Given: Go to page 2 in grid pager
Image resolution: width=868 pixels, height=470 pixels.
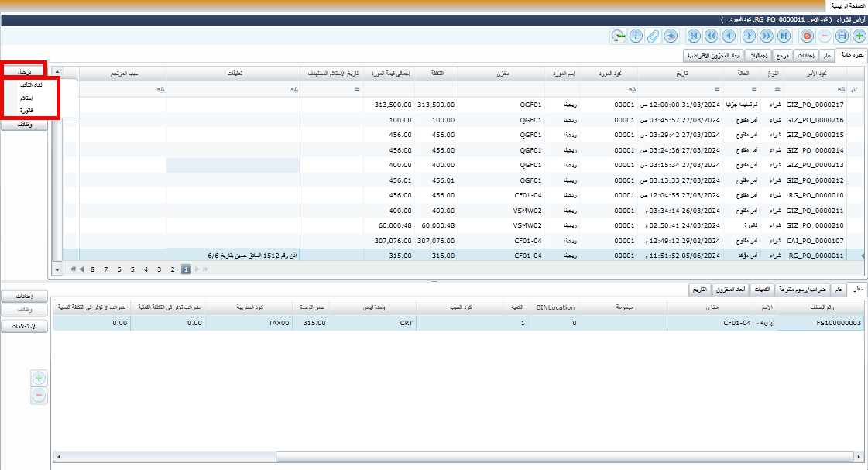Looking at the screenshot, I should pos(172,269).
